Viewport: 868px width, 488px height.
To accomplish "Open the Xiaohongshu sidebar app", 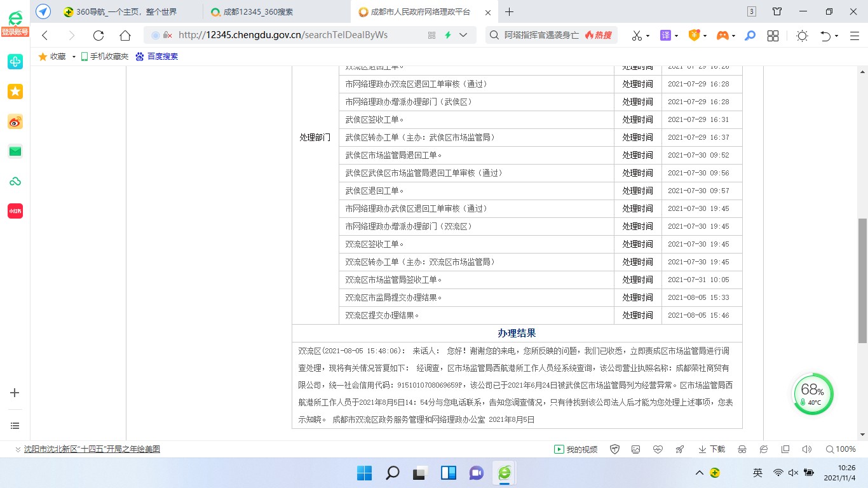I will [x=15, y=211].
